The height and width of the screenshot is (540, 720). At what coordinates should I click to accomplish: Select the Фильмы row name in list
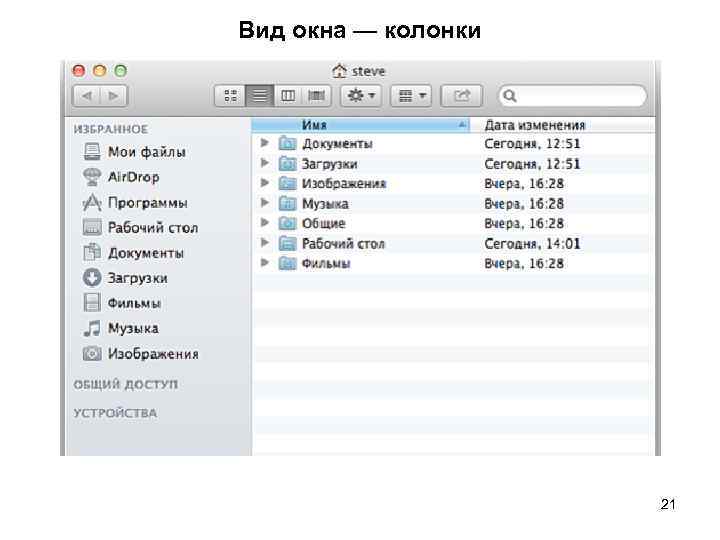click(x=326, y=264)
